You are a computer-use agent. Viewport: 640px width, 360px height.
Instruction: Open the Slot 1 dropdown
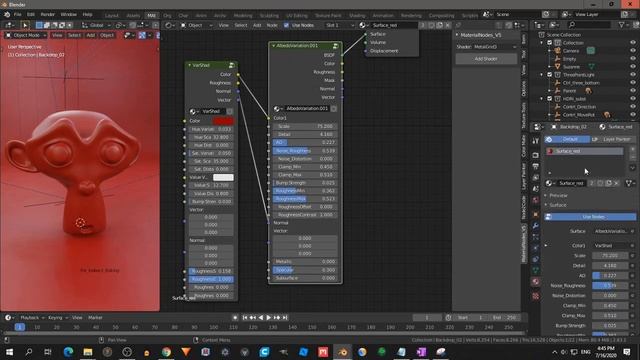coord(340,25)
